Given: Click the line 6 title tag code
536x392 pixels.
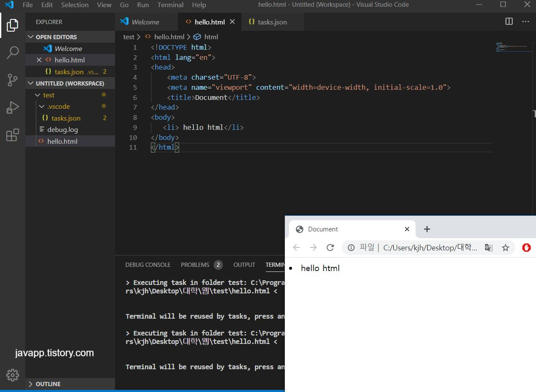Looking at the screenshot, I should (213, 97).
